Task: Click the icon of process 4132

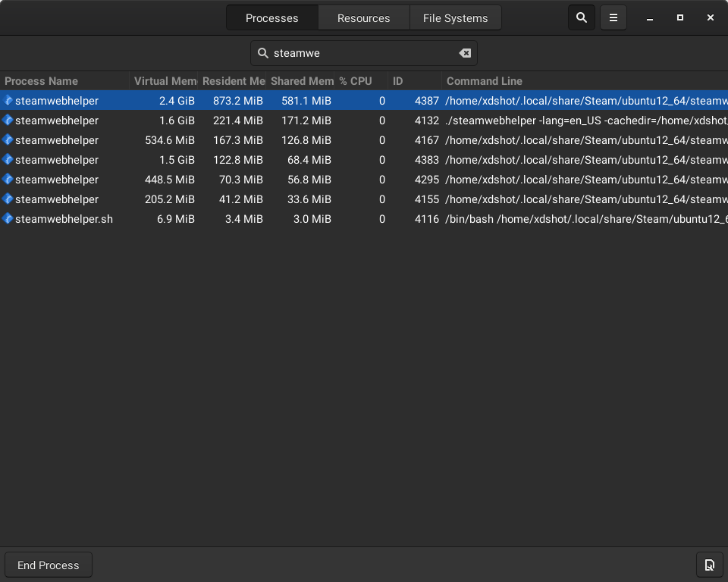Action: coord(8,120)
